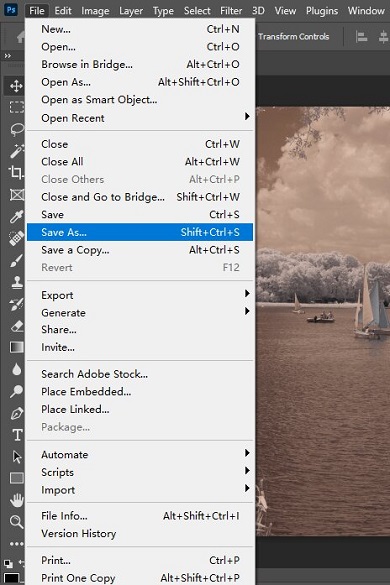Viewport: 390px width, 585px height.
Task: Open the Window menu
Action: click(x=366, y=10)
